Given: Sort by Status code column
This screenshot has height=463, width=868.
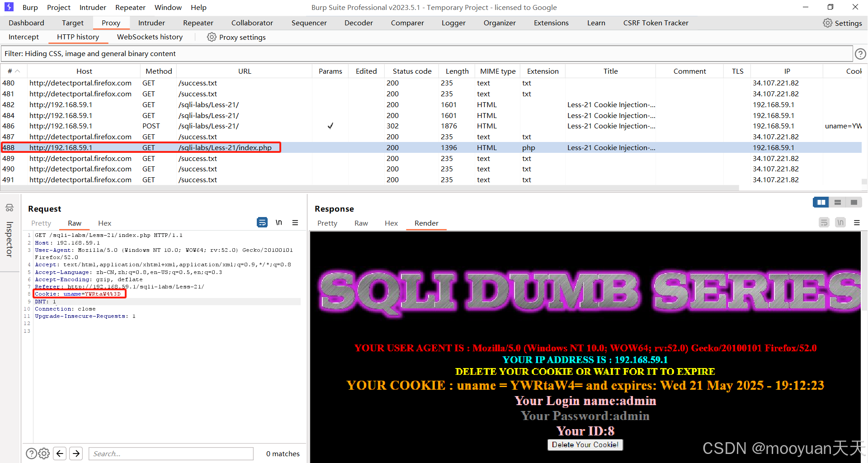Looking at the screenshot, I should click(x=412, y=71).
